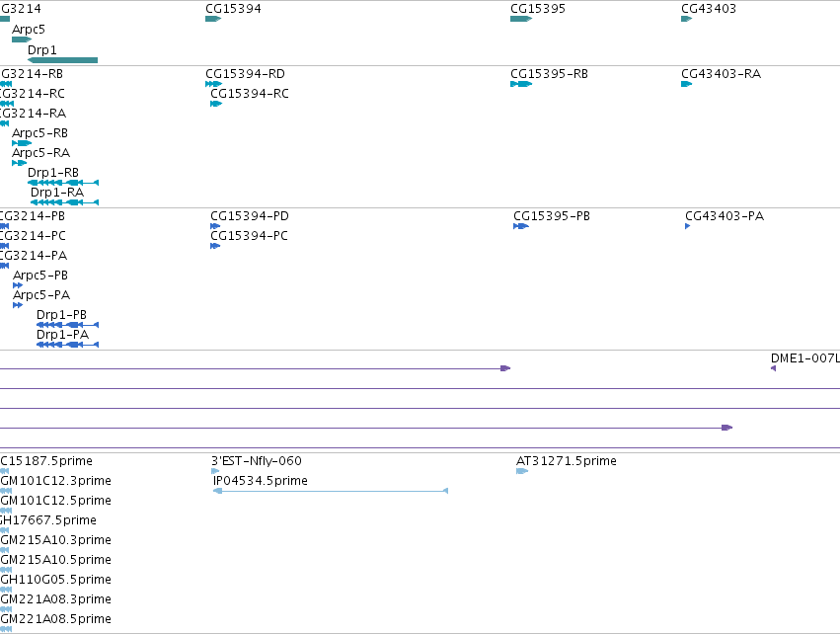This screenshot has height=634, width=840.
Task: Select the CG43403 gene arrow
Action: [x=686, y=19]
